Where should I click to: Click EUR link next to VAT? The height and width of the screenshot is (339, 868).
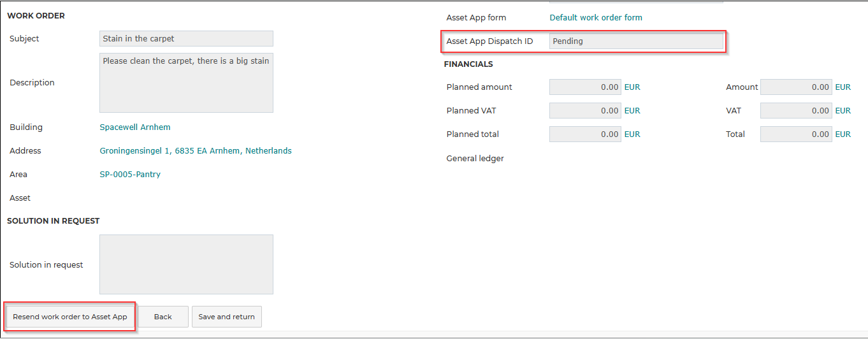pyautogui.click(x=843, y=111)
